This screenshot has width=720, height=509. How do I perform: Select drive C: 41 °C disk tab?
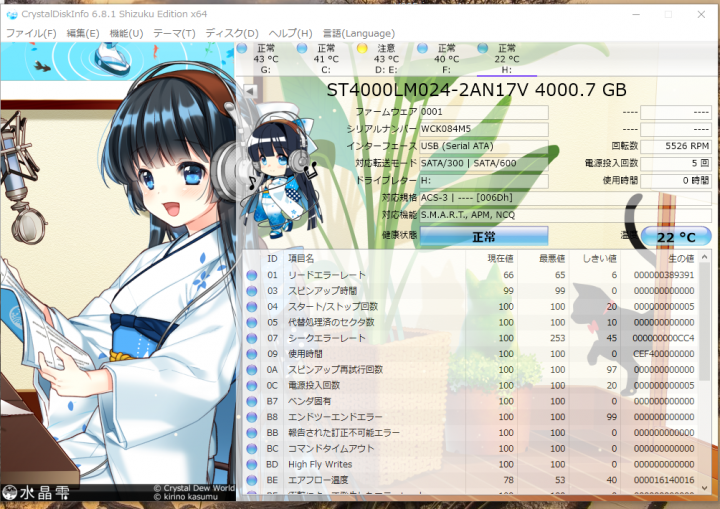tap(326, 59)
